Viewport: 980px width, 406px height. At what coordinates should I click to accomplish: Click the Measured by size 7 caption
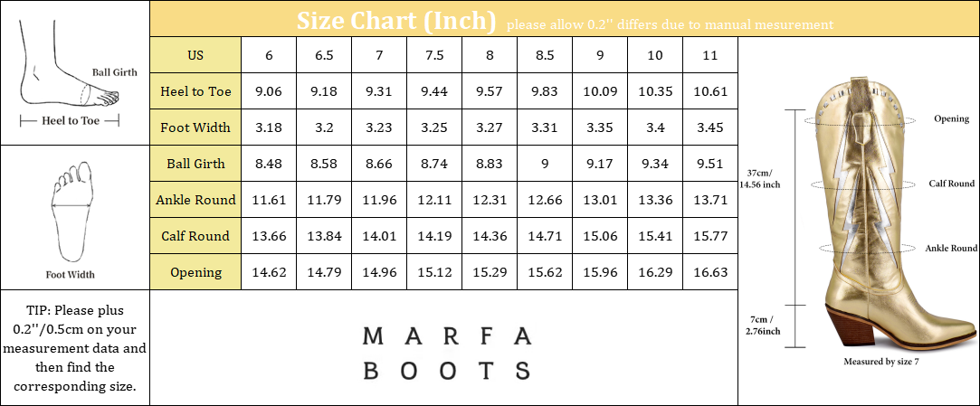(881, 361)
